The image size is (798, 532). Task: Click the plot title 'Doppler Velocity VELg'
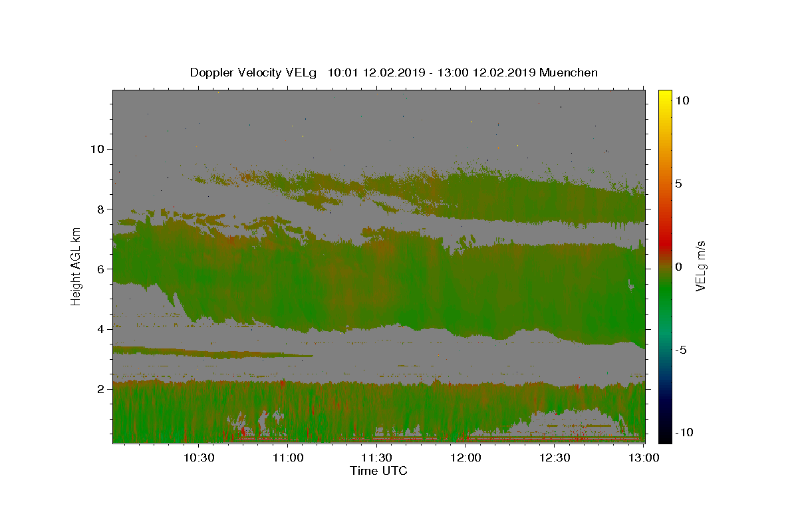click(x=255, y=72)
